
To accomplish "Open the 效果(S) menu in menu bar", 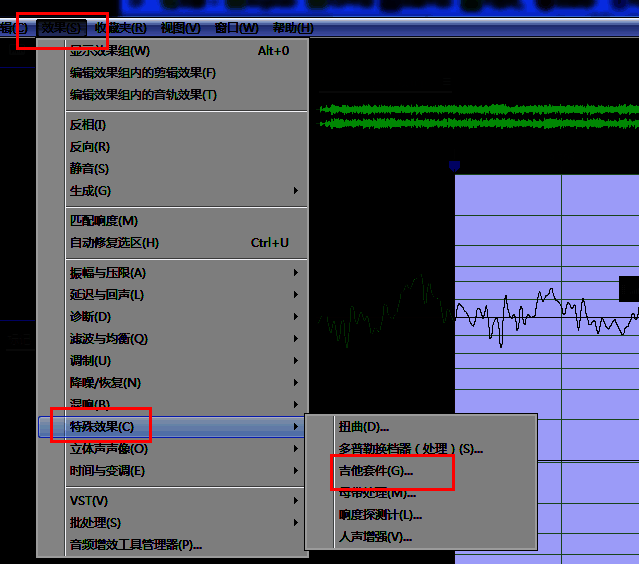I will tap(60, 28).
